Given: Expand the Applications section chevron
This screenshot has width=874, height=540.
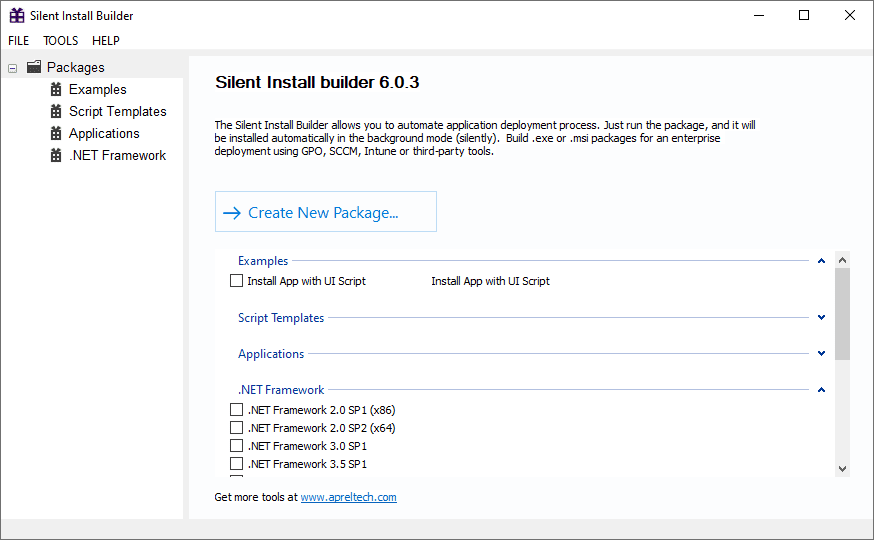Looking at the screenshot, I should pos(821,354).
